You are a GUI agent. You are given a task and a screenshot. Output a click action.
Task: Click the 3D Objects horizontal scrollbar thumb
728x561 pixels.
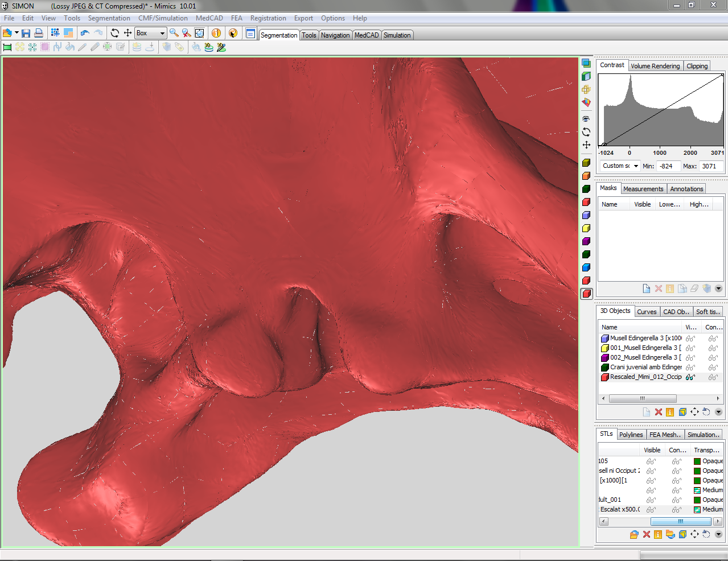(x=643, y=399)
